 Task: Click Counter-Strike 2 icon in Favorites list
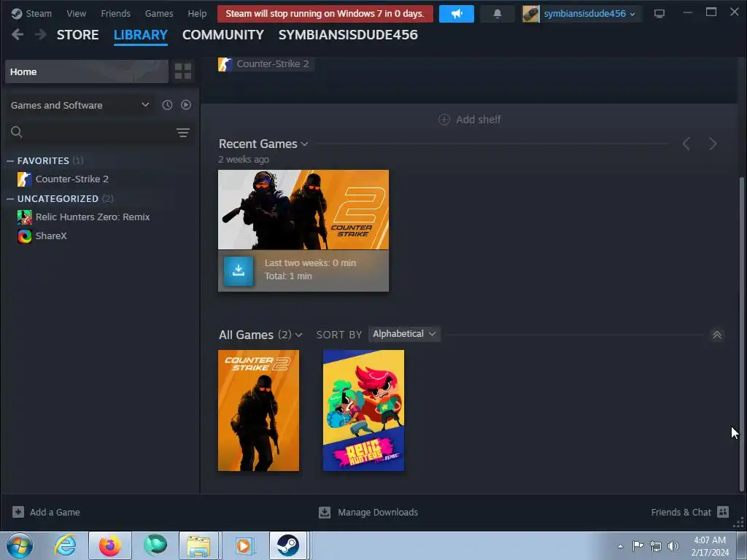[25, 179]
